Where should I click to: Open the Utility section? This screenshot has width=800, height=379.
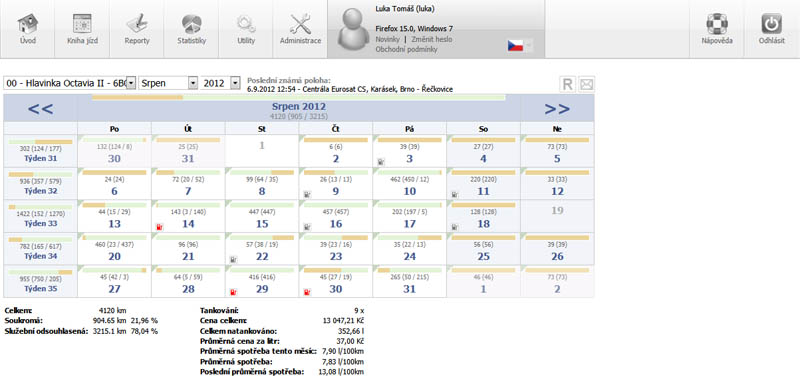[246, 29]
